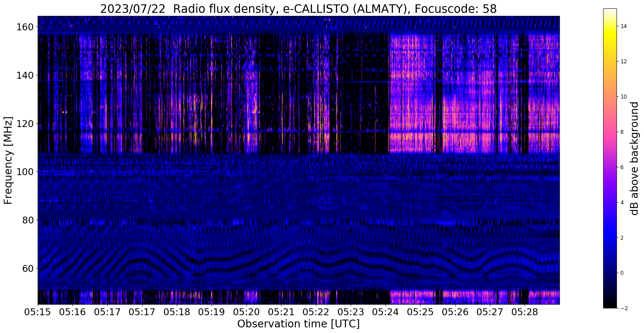
Task: Click the 05:22 time tick label
Action: [316, 312]
